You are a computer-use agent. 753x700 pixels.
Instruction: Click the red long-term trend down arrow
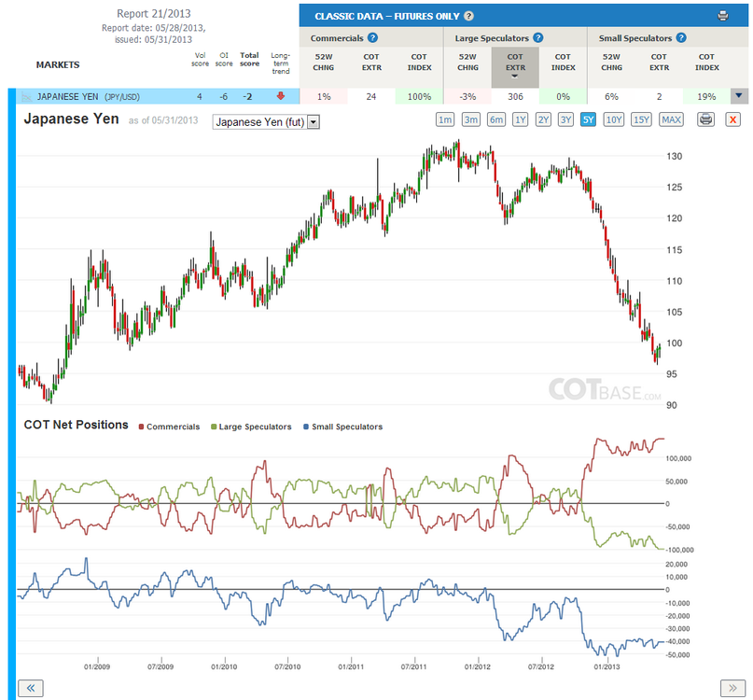point(281,96)
